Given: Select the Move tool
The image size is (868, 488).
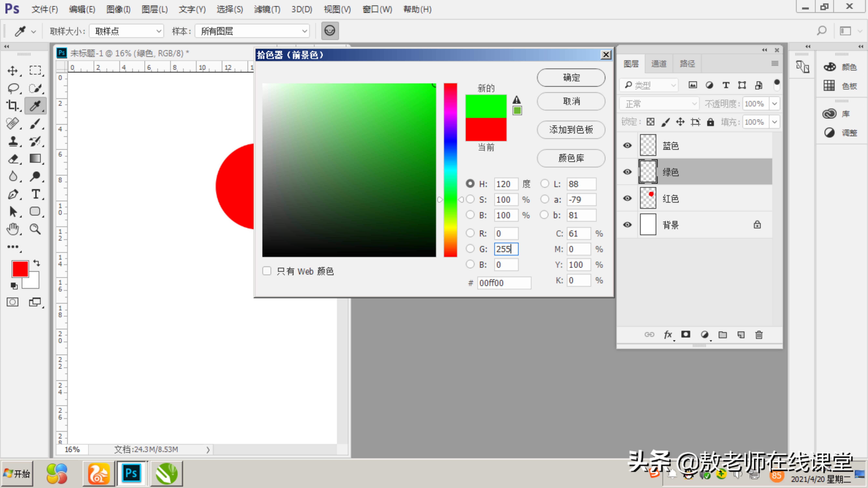Looking at the screenshot, I should tap(13, 71).
